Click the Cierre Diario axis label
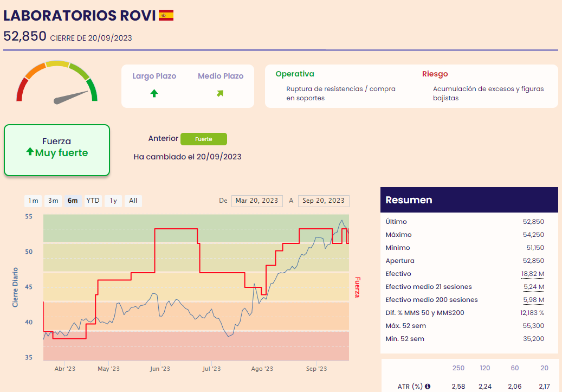Screen dimensions: 562x392 pyautogui.click(x=15, y=287)
